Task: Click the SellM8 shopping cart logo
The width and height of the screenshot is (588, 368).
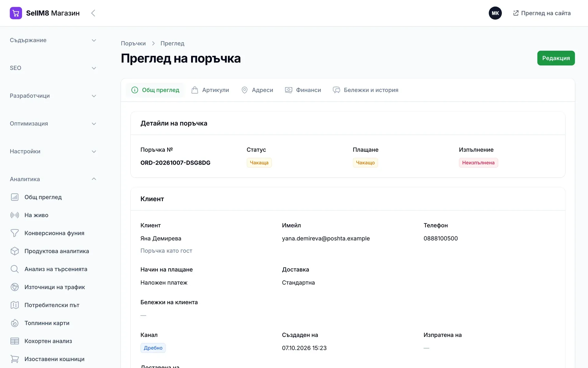Action: click(x=16, y=13)
